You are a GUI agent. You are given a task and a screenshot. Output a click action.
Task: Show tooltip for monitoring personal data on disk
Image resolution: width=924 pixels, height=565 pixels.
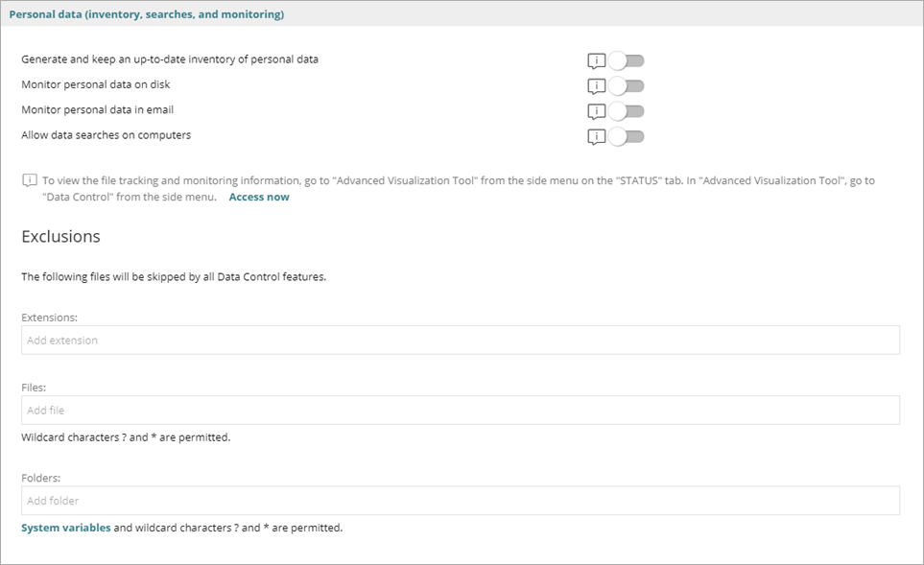[x=598, y=84]
